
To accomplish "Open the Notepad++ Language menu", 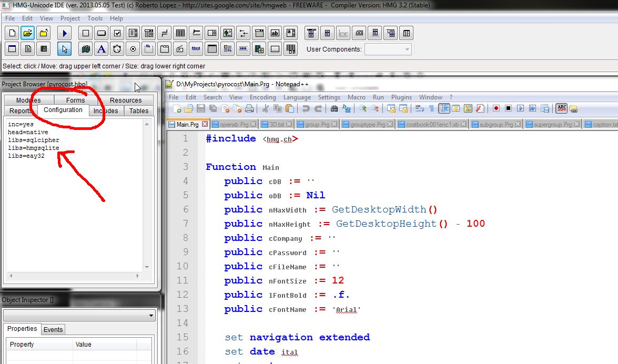I will (297, 97).
